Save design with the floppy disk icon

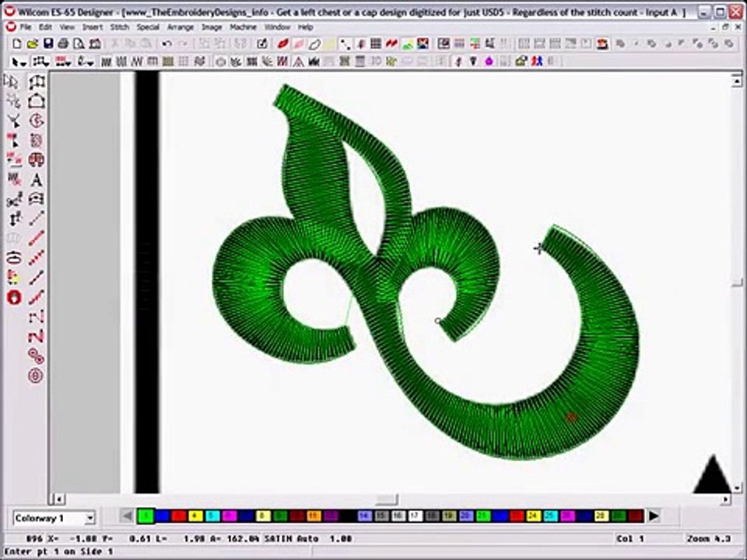pos(48,44)
